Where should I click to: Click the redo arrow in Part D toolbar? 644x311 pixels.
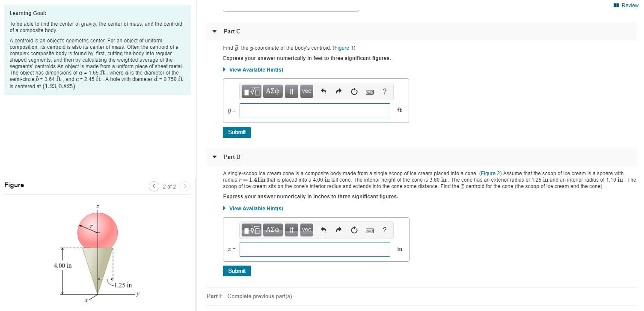point(338,230)
